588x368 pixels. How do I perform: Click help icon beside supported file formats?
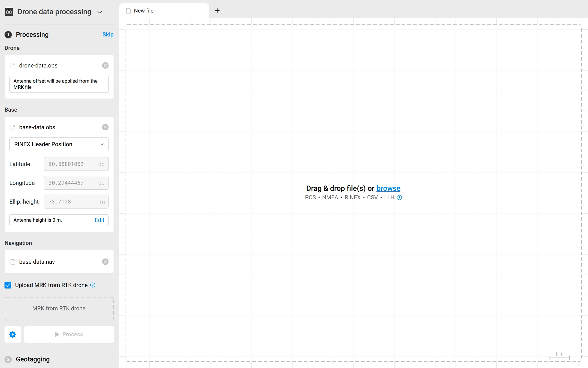(399, 198)
